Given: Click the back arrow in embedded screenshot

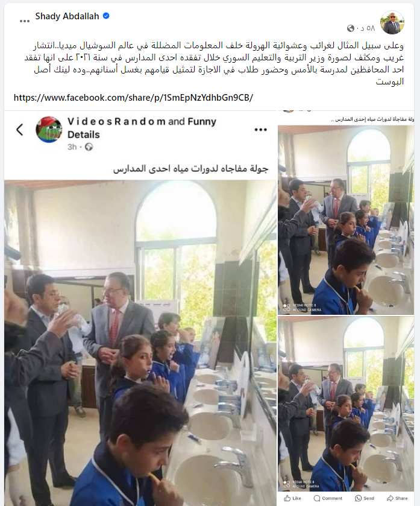Looking at the screenshot, I should pyautogui.click(x=20, y=130).
